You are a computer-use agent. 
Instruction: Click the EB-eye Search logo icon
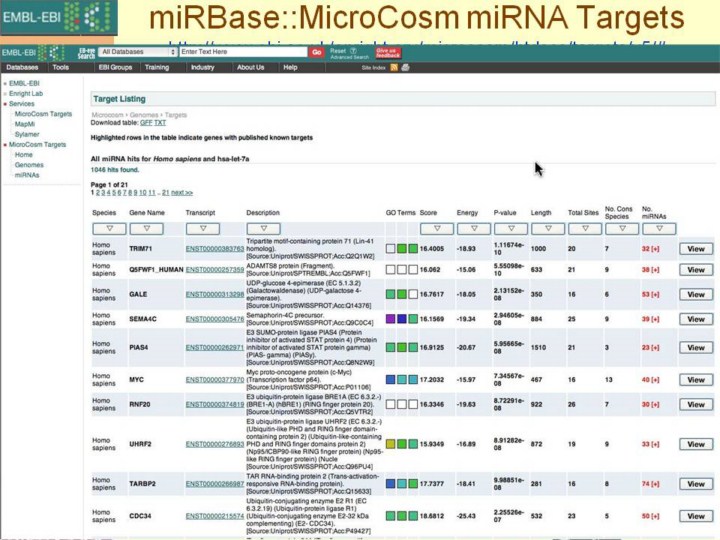point(85,51)
